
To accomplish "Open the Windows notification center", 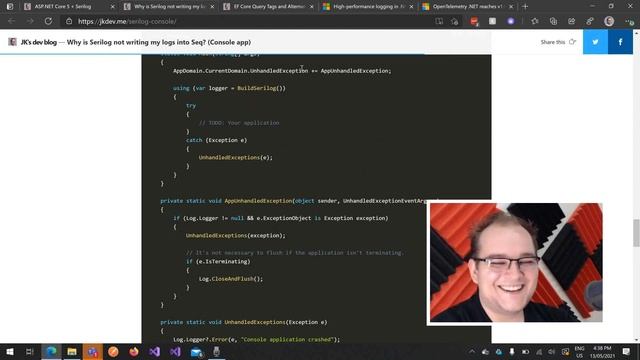I will [x=626, y=351].
